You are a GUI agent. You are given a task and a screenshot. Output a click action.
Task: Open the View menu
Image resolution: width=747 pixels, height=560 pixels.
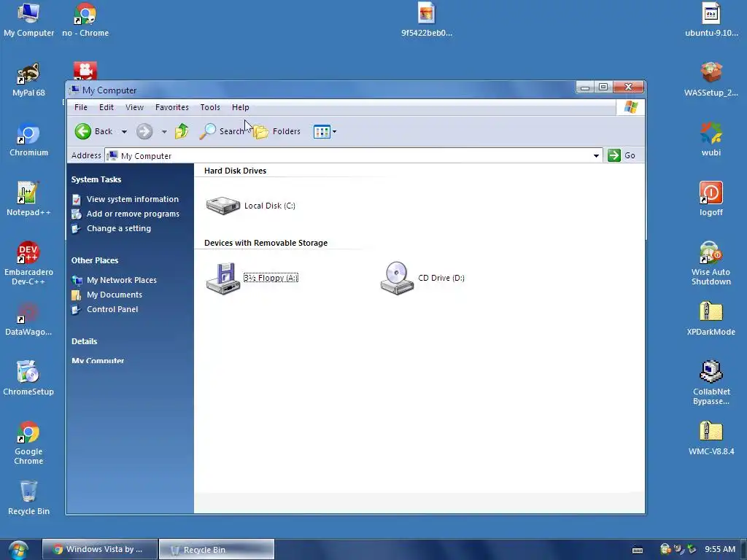(134, 107)
